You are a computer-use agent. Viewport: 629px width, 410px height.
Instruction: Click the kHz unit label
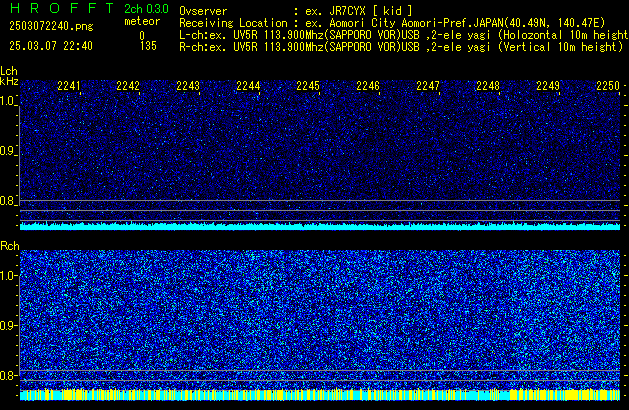9,81
